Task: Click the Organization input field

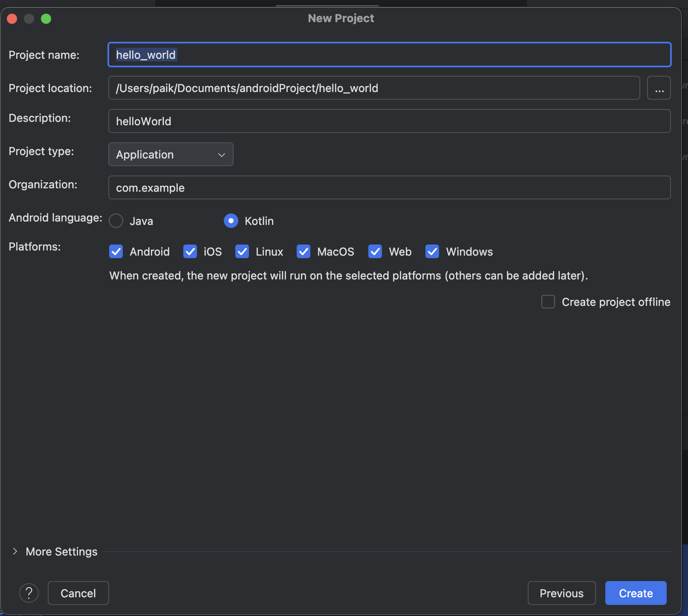Action: [390, 187]
